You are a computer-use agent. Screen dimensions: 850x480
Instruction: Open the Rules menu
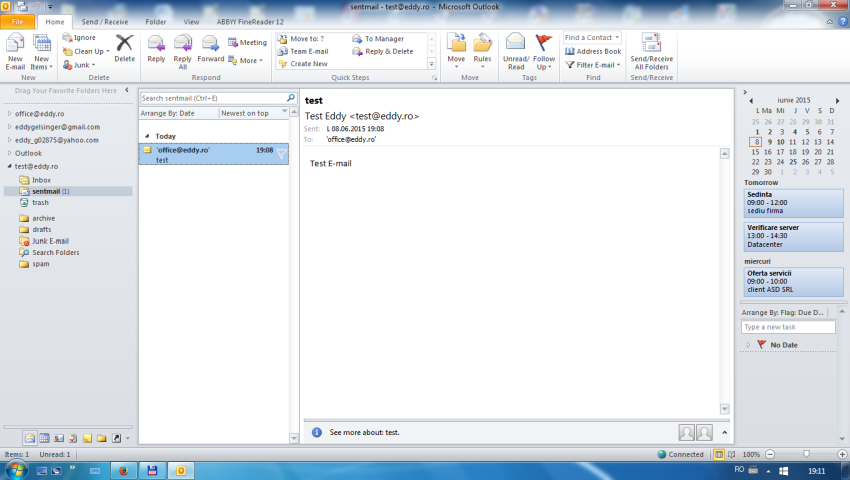482,50
